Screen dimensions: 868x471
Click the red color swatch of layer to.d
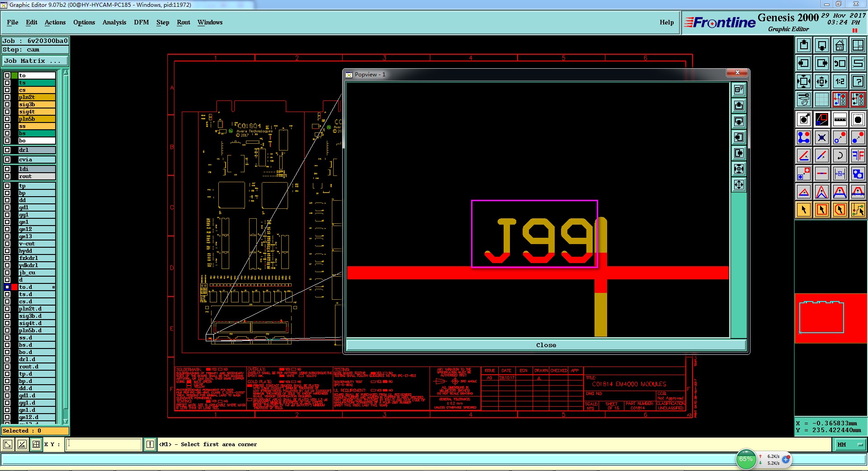click(x=14, y=287)
